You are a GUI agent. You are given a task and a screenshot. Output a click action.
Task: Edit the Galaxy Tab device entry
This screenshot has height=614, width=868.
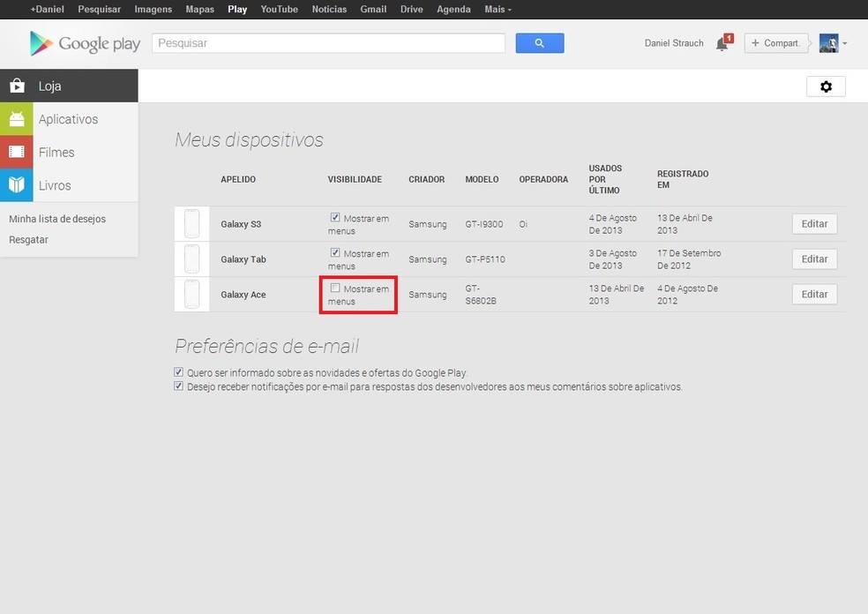(812, 258)
